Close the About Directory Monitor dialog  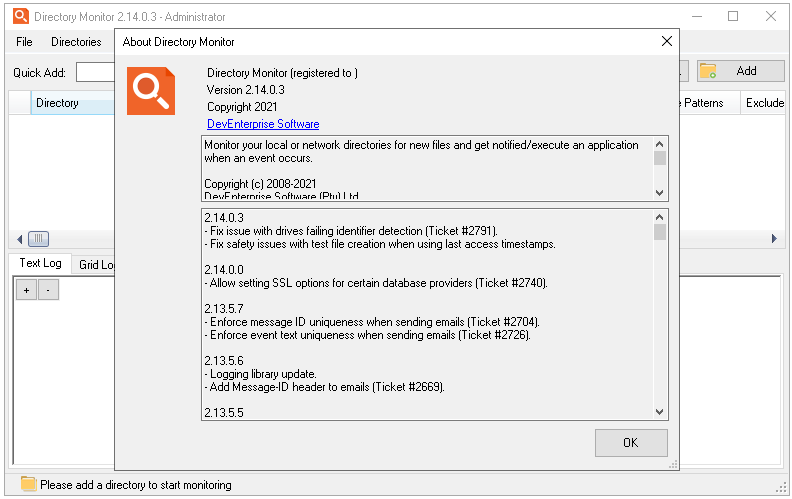(x=667, y=42)
